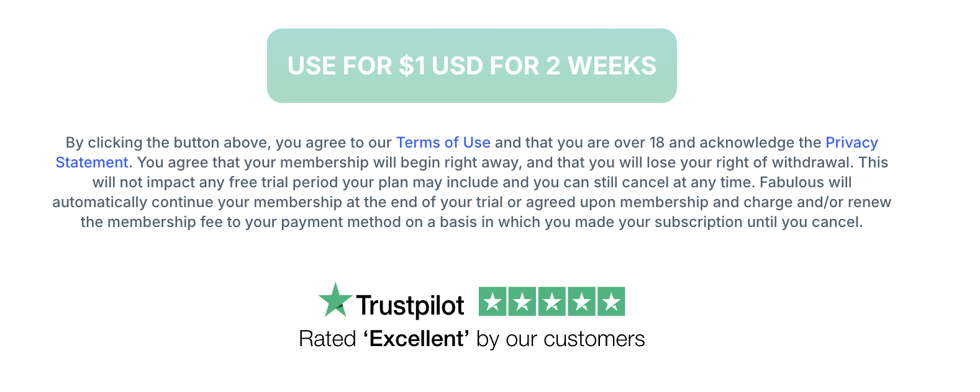Open the Terms of Use link
Screen dimensions: 980x392
click(443, 143)
